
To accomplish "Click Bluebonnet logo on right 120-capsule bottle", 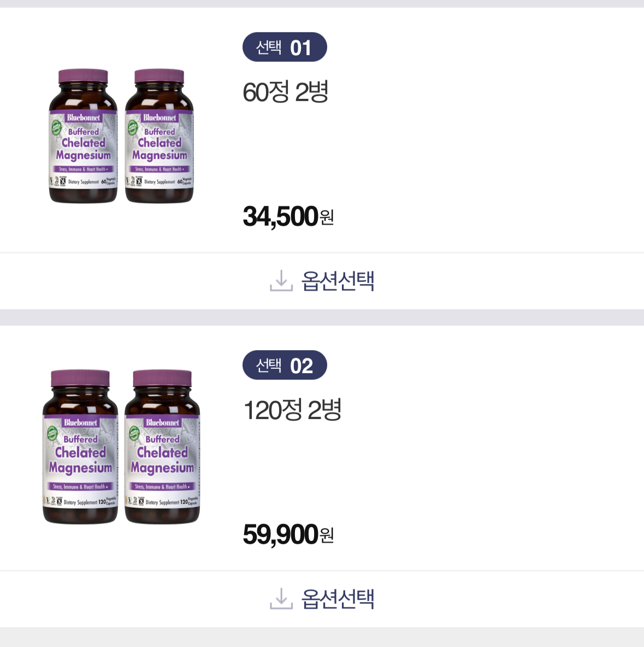I will pyautogui.click(x=162, y=422).
